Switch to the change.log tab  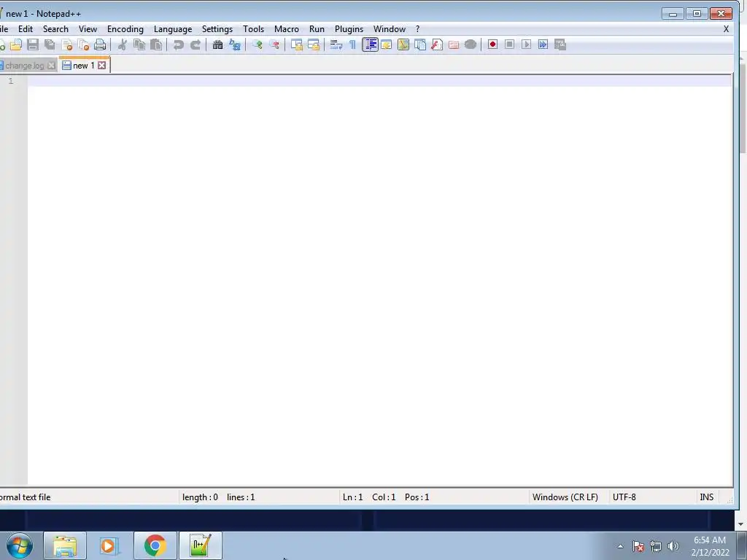pyautogui.click(x=25, y=66)
